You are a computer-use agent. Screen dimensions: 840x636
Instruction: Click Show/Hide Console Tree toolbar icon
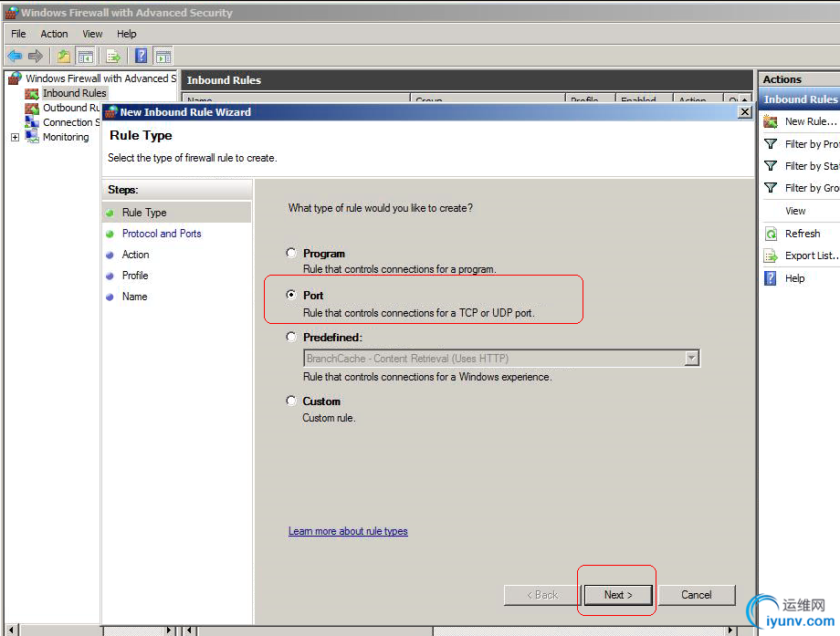coord(85,56)
